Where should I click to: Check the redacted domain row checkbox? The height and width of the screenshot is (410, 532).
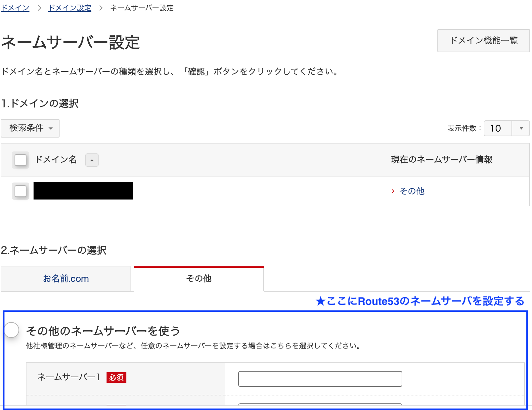[21, 191]
